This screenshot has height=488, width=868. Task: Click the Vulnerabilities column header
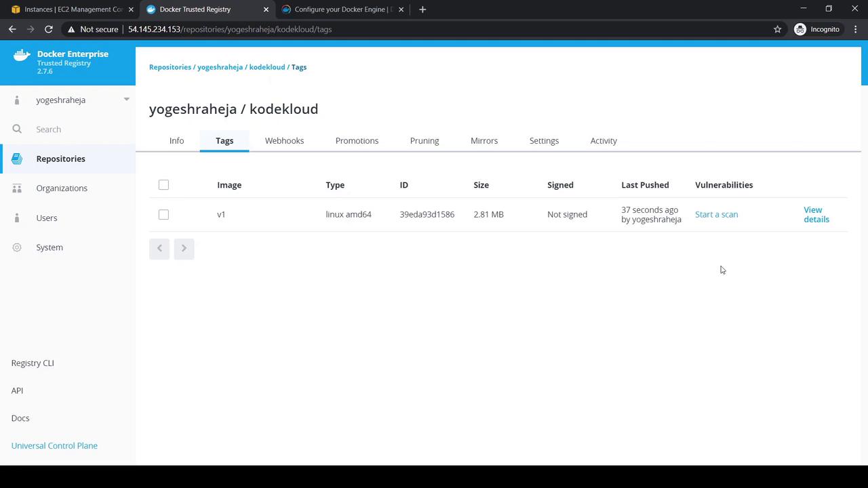tap(724, 185)
